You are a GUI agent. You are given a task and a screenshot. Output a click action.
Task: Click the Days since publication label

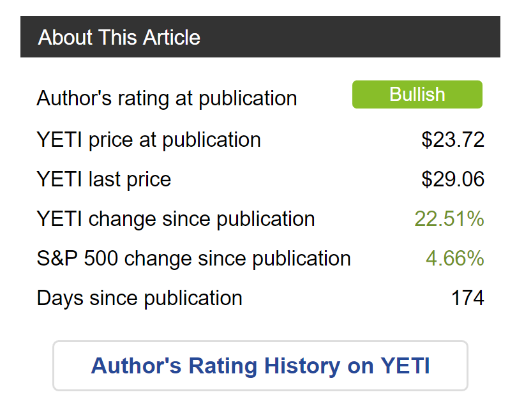139,297
